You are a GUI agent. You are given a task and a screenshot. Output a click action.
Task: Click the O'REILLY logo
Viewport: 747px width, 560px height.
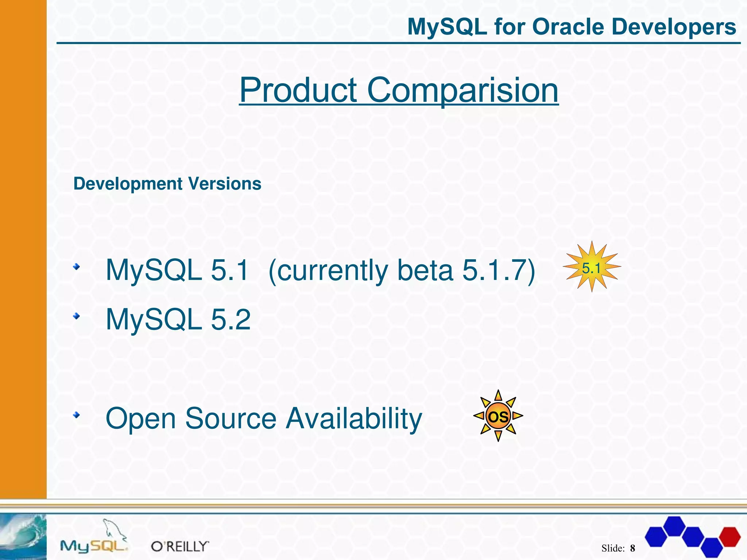point(180,546)
